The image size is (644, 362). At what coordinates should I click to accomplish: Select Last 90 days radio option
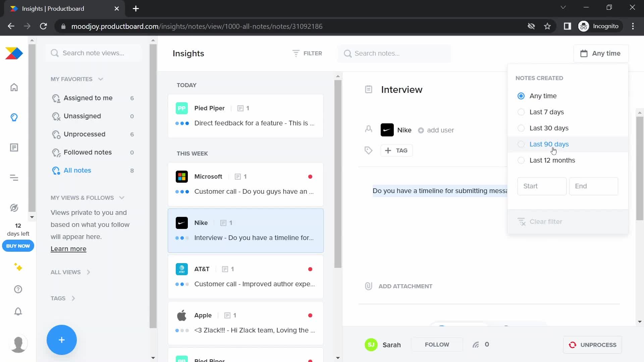coord(521,144)
